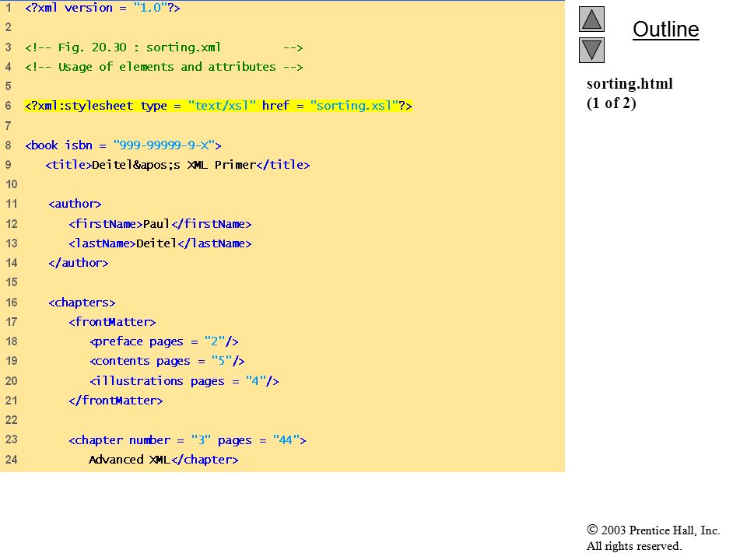Screen dimensions: 747x560
Task: Click the lastName Deitel line
Action: pyautogui.click(x=160, y=243)
